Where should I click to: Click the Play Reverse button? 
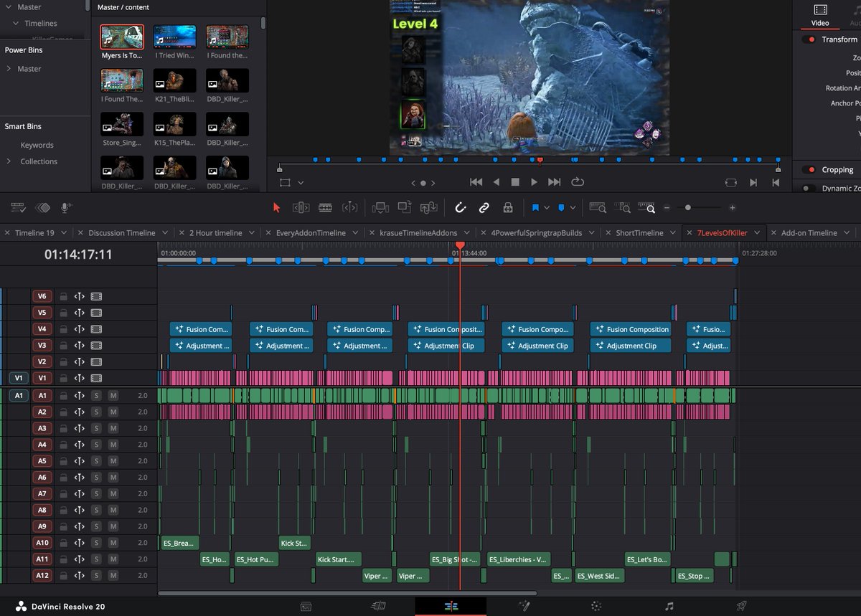496,183
